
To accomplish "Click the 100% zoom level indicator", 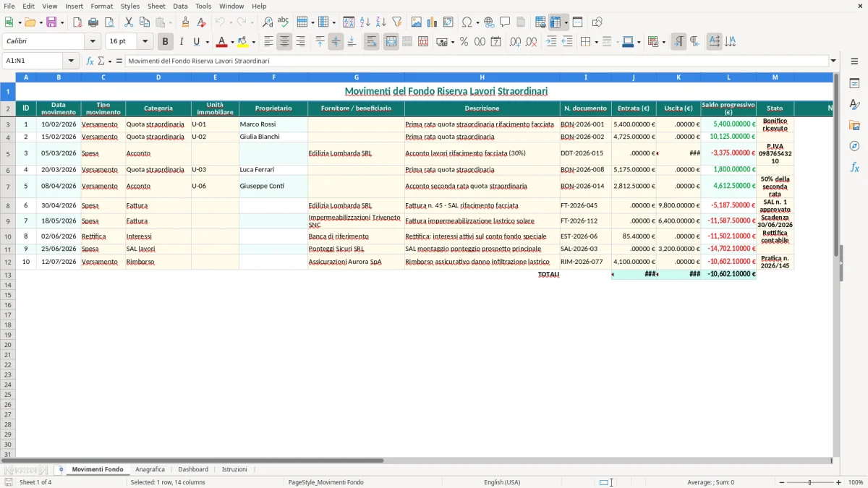I will click(855, 482).
